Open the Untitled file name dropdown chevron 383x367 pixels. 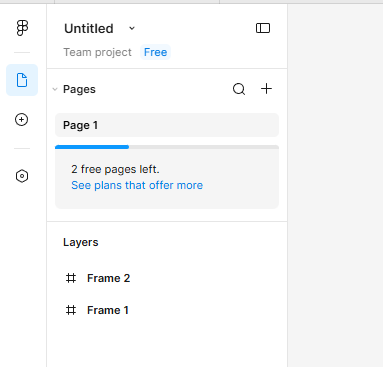132,28
